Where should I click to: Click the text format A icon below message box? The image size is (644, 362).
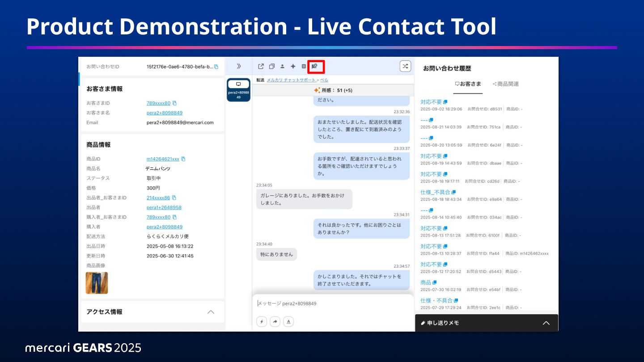click(288, 321)
